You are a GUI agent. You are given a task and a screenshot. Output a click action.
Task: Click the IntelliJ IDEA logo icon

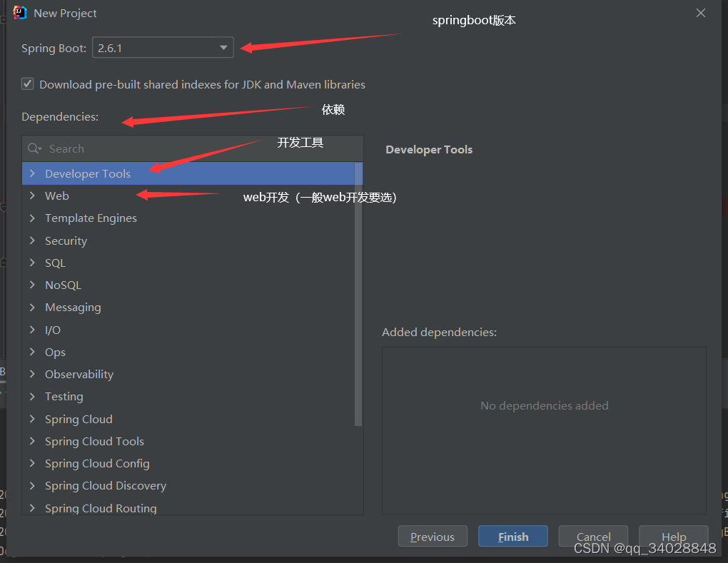click(x=19, y=12)
